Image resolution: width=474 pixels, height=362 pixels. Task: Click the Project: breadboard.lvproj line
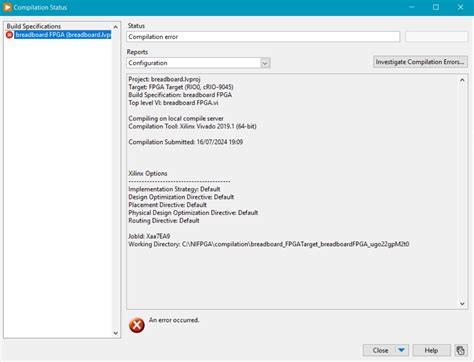tap(164, 79)
